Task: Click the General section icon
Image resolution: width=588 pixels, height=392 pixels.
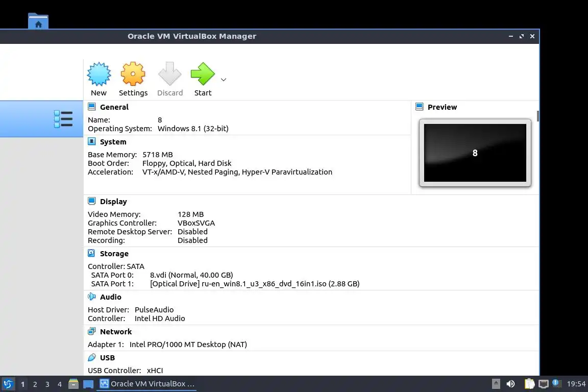Action: pyautogui.click(x=91, y=107)
